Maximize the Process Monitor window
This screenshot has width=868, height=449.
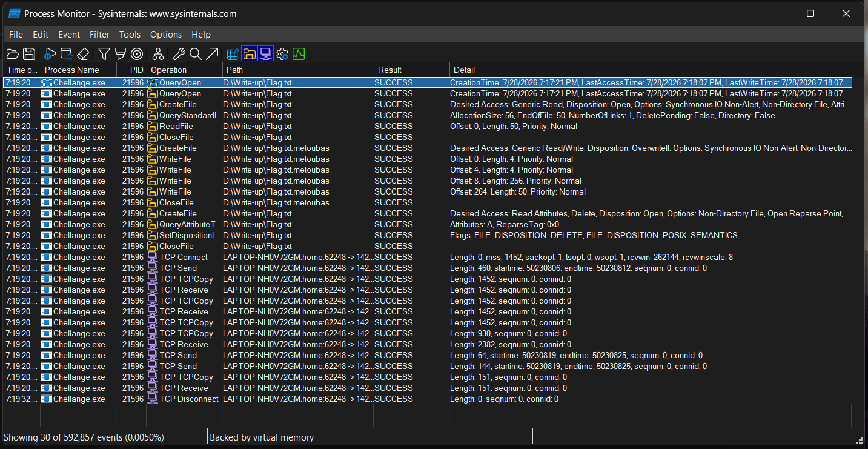(810, 13)
